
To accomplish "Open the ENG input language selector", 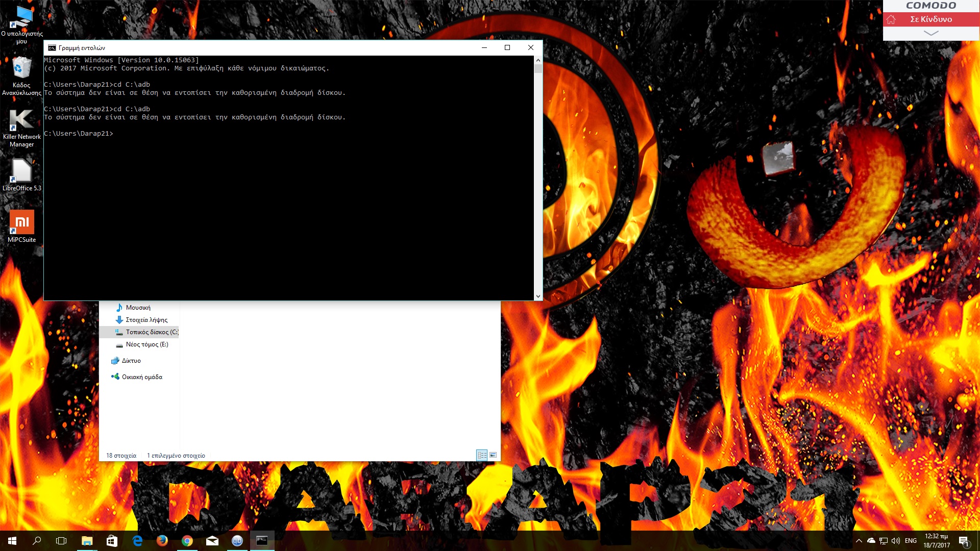I will point(911,541).
